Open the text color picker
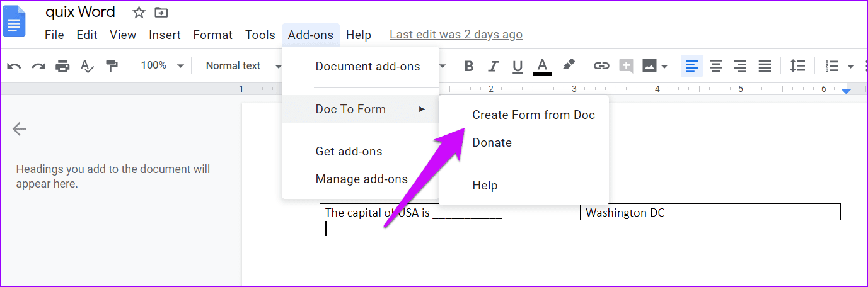The width and height of the screenshot is (868, 287). [542, 66]
